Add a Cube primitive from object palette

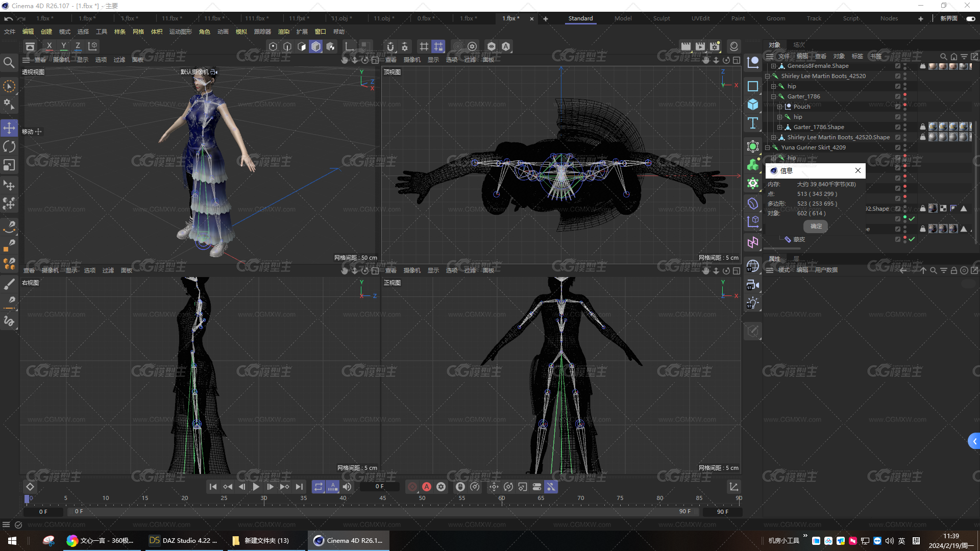click(x=752, y=105)
